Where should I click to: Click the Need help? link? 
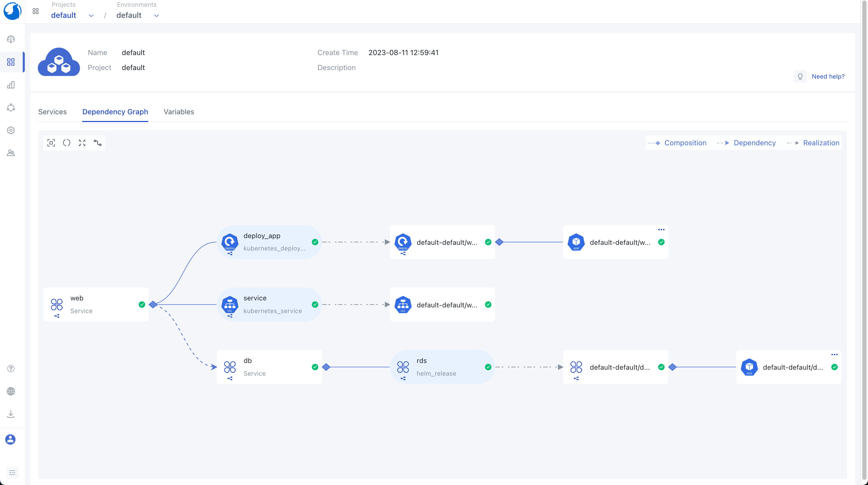(828, 77)
